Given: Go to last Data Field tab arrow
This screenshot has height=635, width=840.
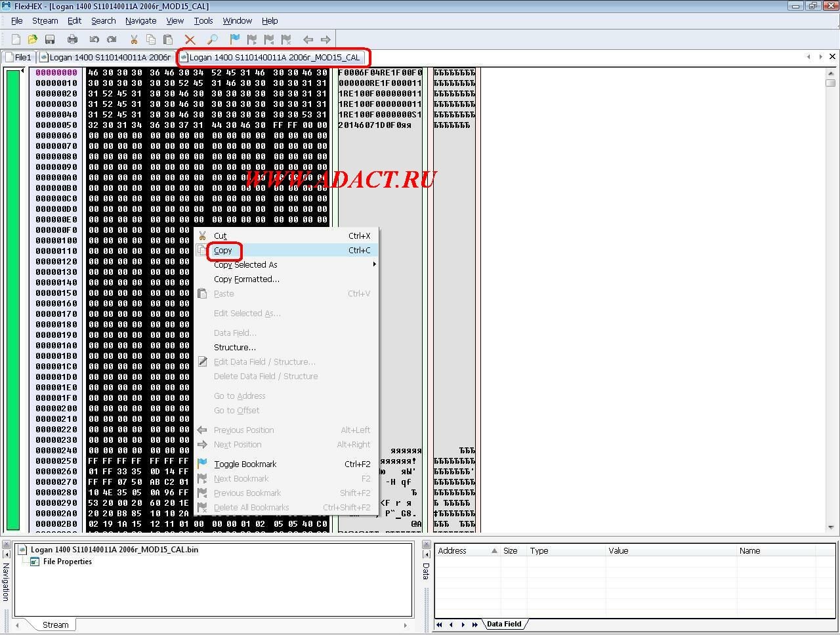Looking at the screenshot, I should click(475, 625).
